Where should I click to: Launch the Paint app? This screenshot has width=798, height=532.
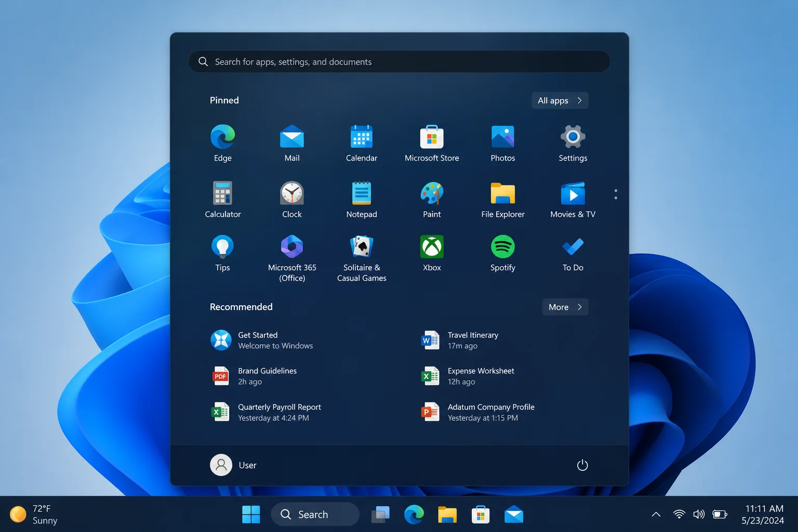click(432, 199)
